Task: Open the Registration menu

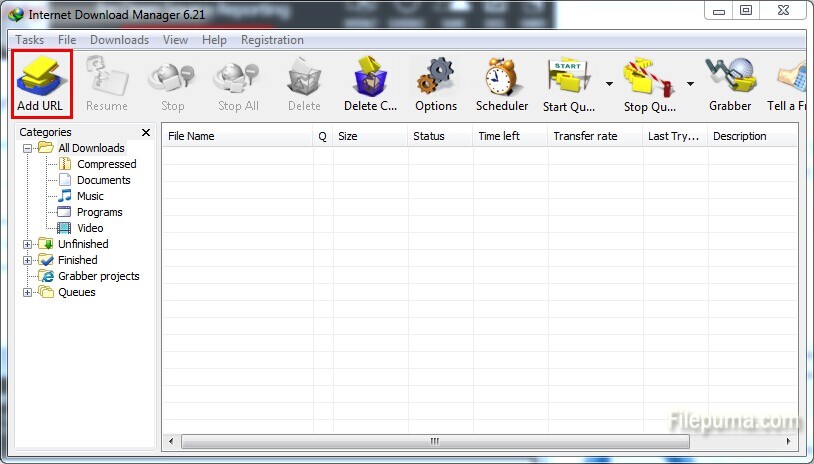Action: tap(272, 40)
